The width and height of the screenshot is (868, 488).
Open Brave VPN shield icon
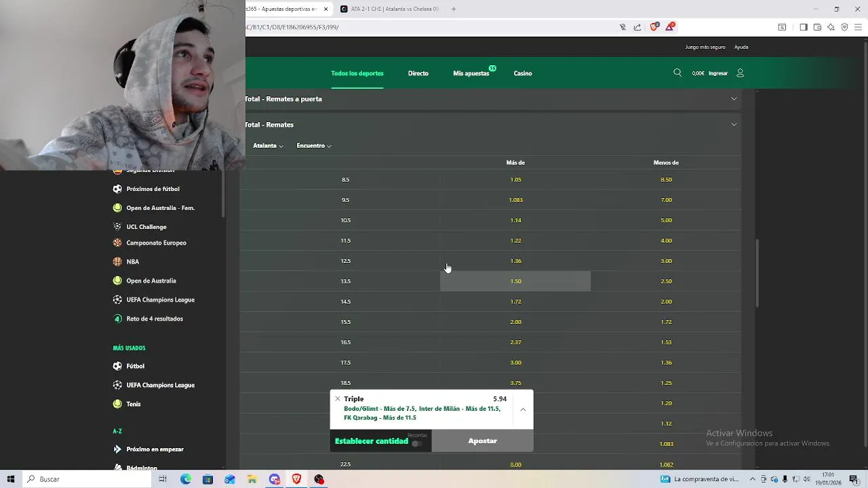(844, 27)
